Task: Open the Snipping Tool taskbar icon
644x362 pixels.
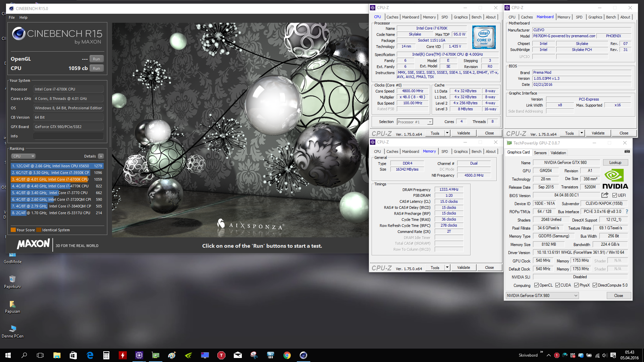Action: (x=254, y=355)
